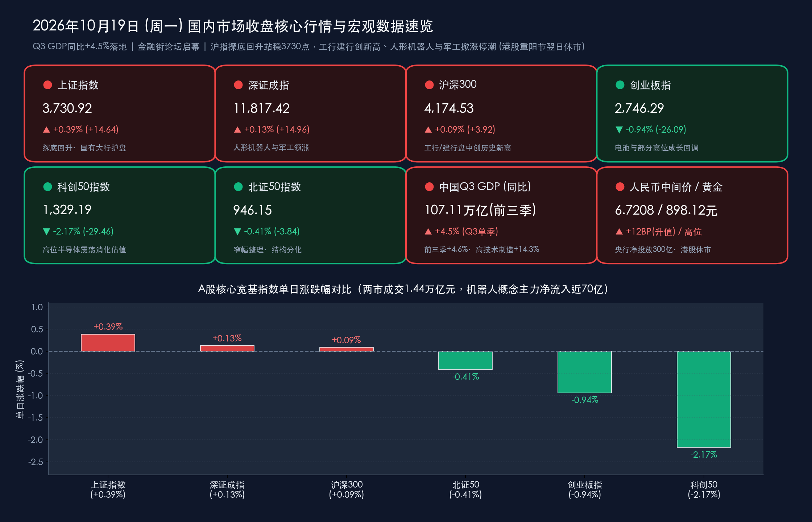This screenshot has height=522, width=812.
Task: Click the green dot beside 创业板指
Action: (620, 85)
